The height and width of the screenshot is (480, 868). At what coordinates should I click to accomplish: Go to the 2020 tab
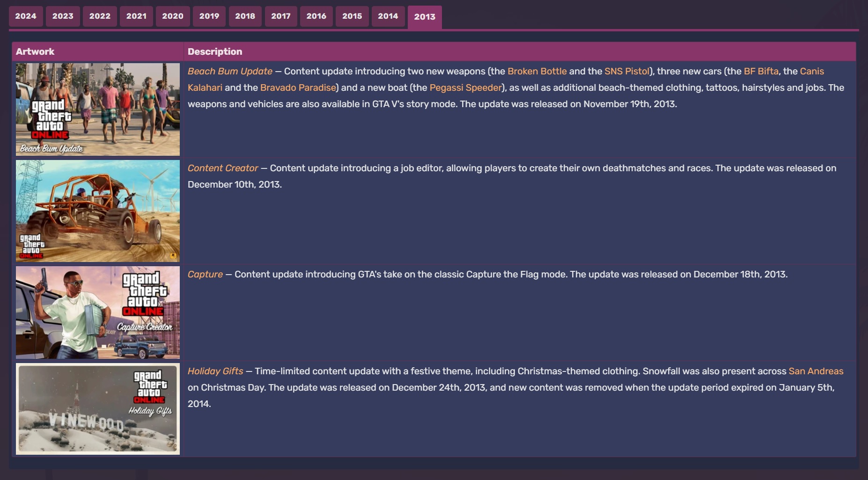click(173, 16)
